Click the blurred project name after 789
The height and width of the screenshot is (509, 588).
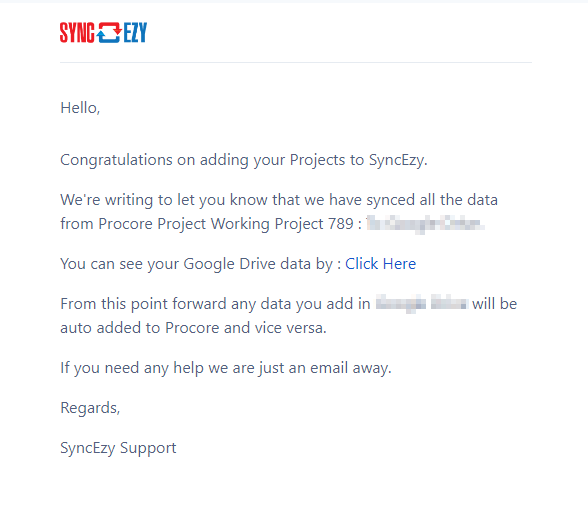[x=425, y=224]
